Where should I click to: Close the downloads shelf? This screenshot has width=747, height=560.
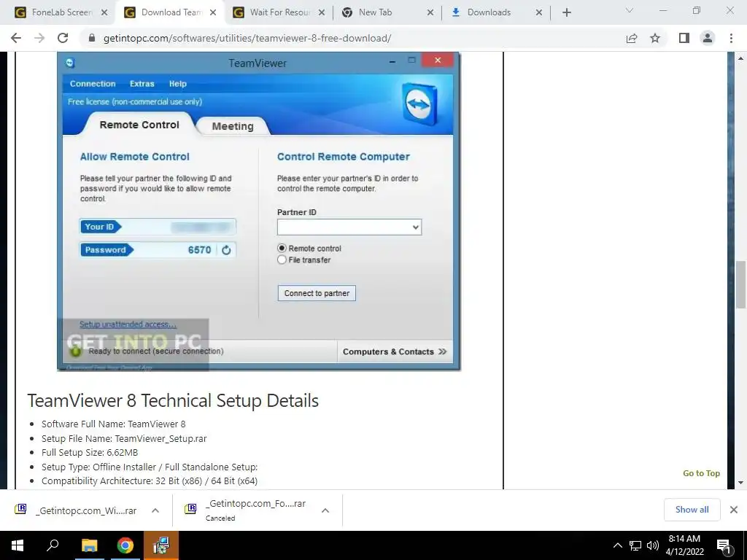tap(734, 510)
